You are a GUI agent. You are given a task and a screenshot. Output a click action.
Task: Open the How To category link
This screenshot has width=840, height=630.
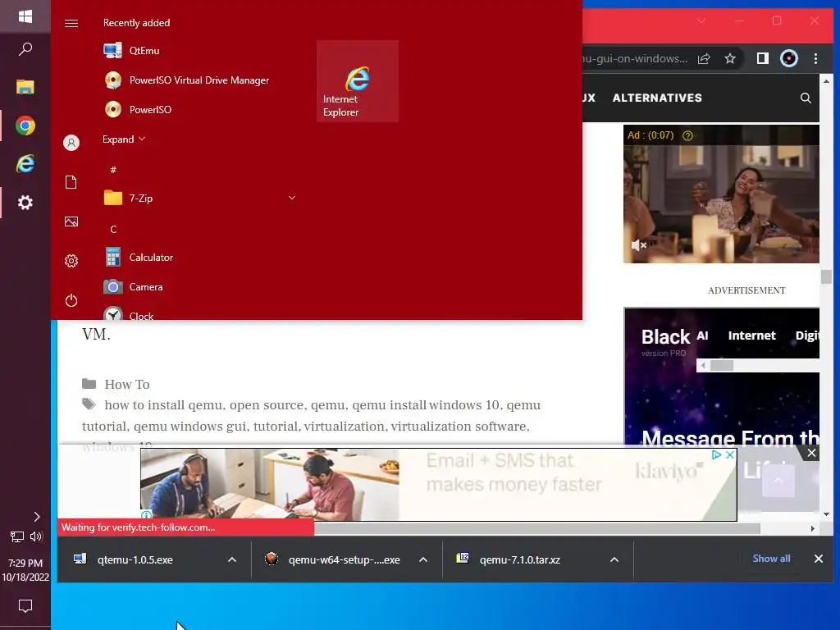click(x=127, y=384)
